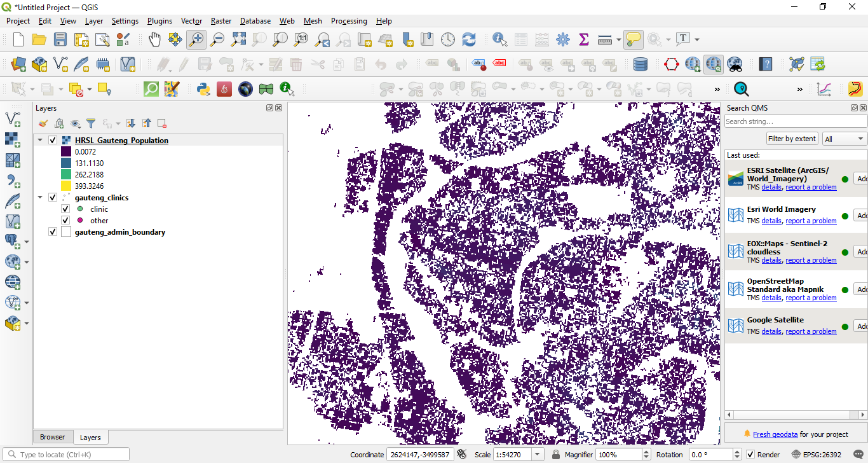This screenshot has height=463, width=868.
Task: Uncheck the other category checkbox
Action: (x=65, y=221)
